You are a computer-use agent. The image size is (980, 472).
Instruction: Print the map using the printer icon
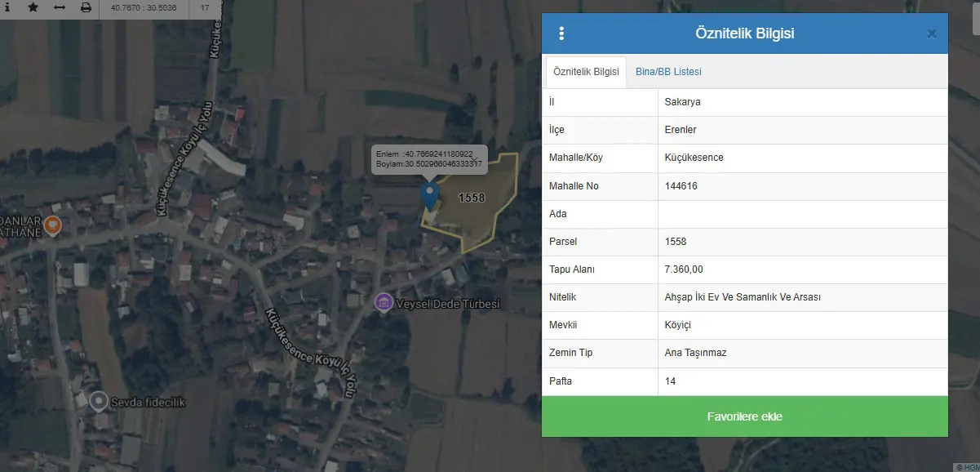pos(86,7)
